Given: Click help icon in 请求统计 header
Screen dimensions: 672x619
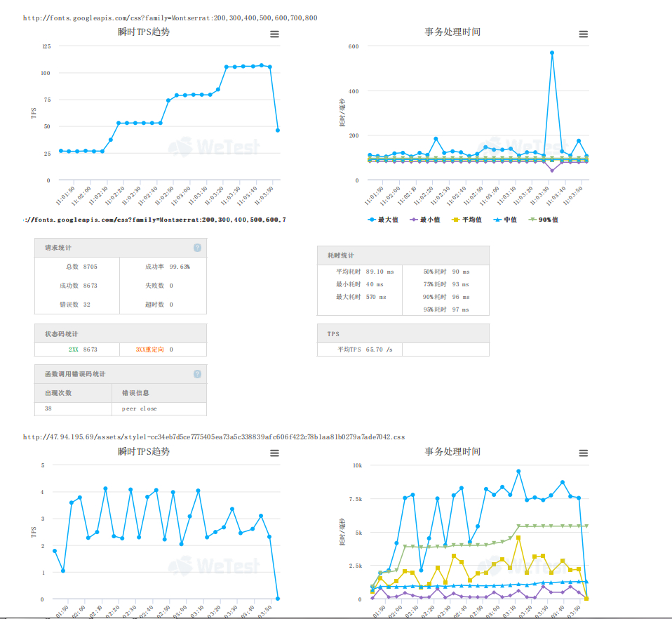Looking at the screenshot, I should click(x=197, y=248).
